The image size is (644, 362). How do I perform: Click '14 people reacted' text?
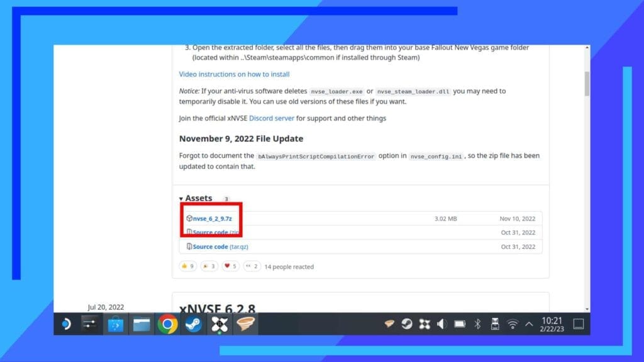[x=289, y=266]
